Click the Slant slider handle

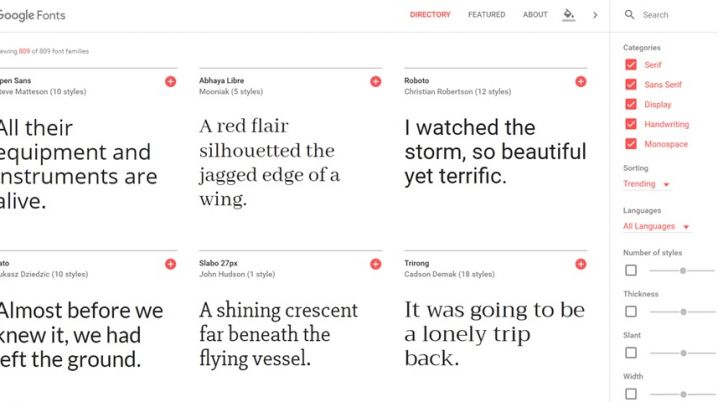(683, 353)
